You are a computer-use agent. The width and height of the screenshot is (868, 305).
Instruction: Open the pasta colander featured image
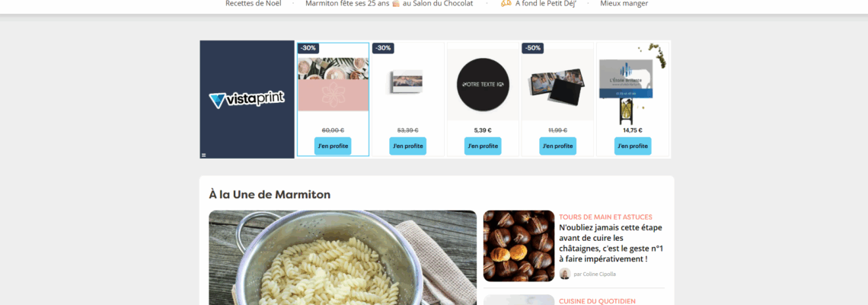(x=343, y=258)
